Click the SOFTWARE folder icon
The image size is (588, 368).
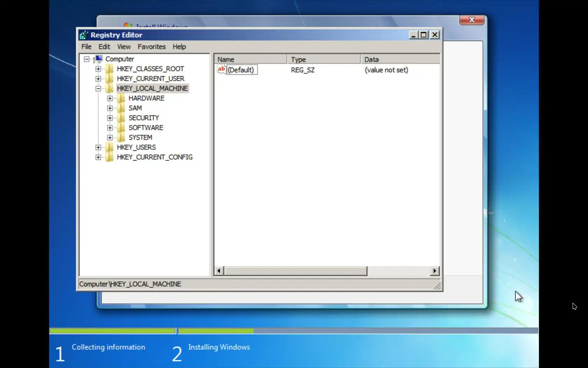click(x=121, y=128)
